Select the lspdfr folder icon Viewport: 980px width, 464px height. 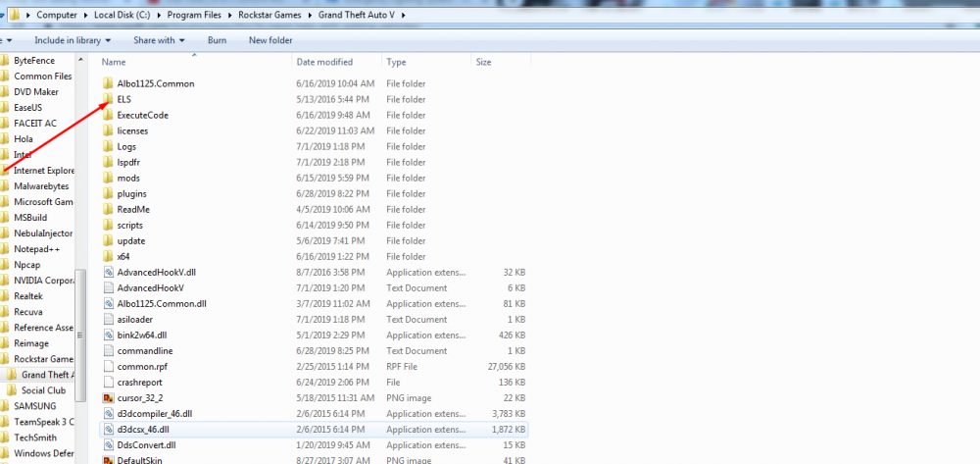click(108, 162)
